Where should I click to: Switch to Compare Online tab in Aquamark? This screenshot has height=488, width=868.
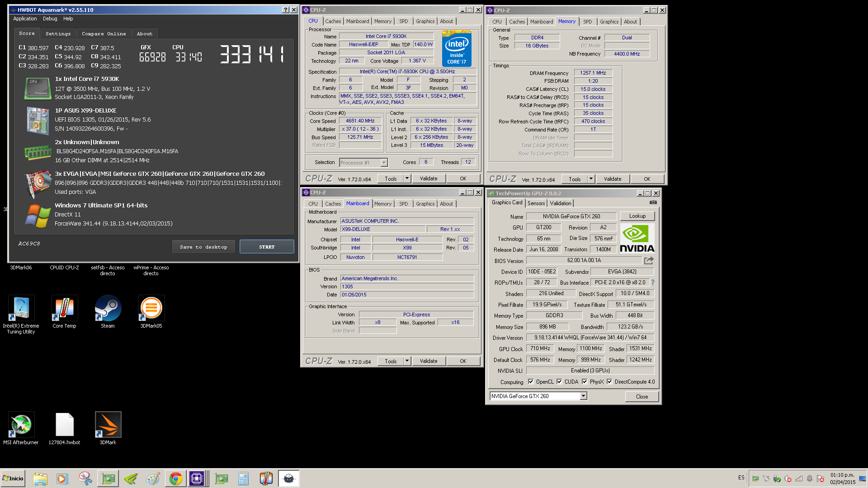point(104,33)
